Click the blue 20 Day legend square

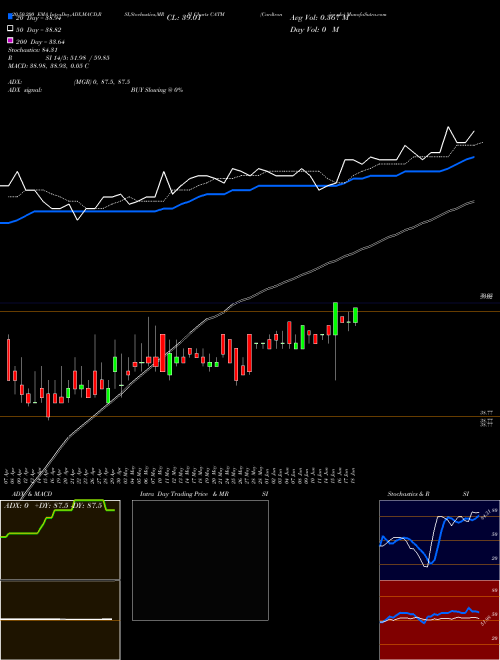tap(11, 17)
